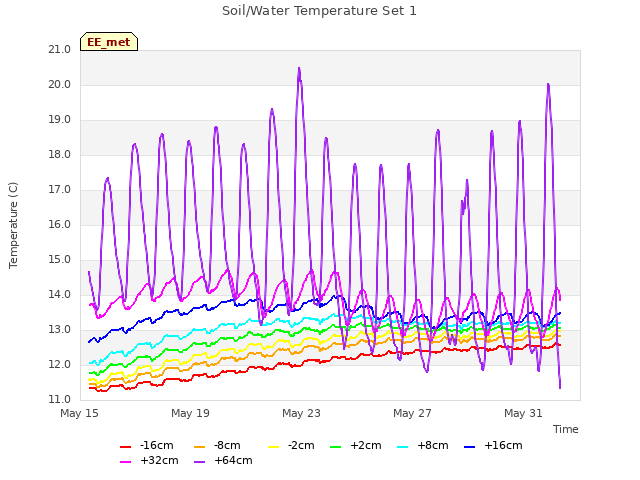Click the 19.0 y-axis tick label
Viewport: 640px width, 480px height.
pos(60,120)
